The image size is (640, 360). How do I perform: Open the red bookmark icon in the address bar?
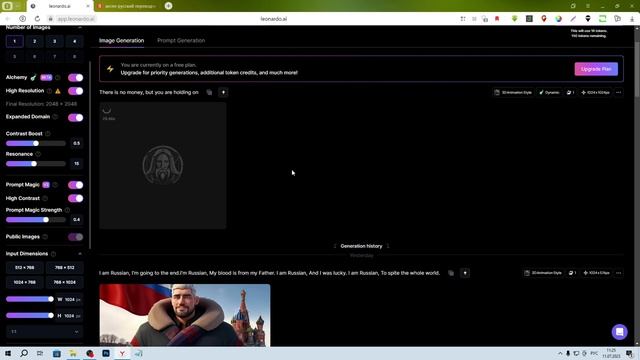pos(497,19)
